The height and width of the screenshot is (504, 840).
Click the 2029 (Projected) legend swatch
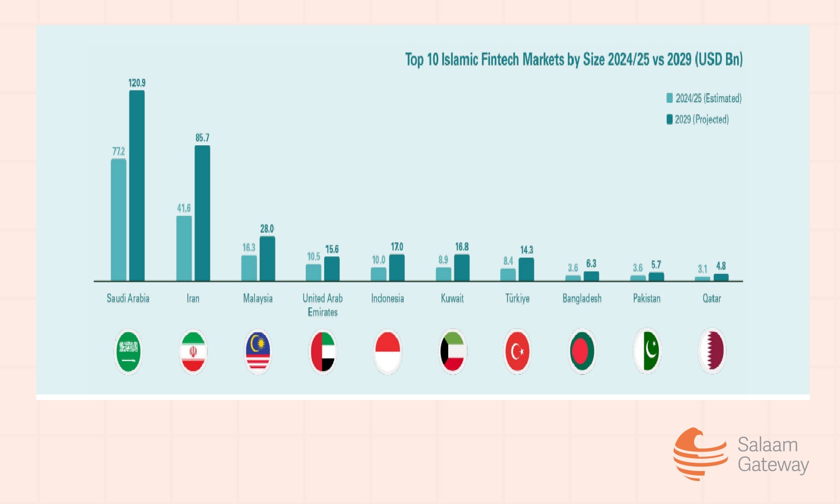(670, 119)
